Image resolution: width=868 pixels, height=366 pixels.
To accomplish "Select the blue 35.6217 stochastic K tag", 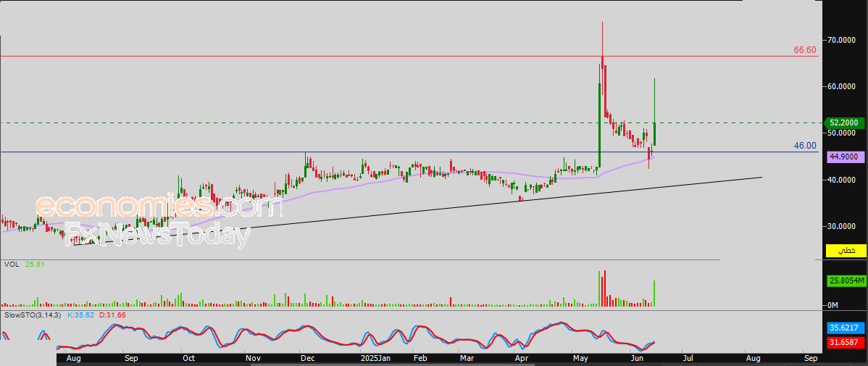I will click(846, 327).
